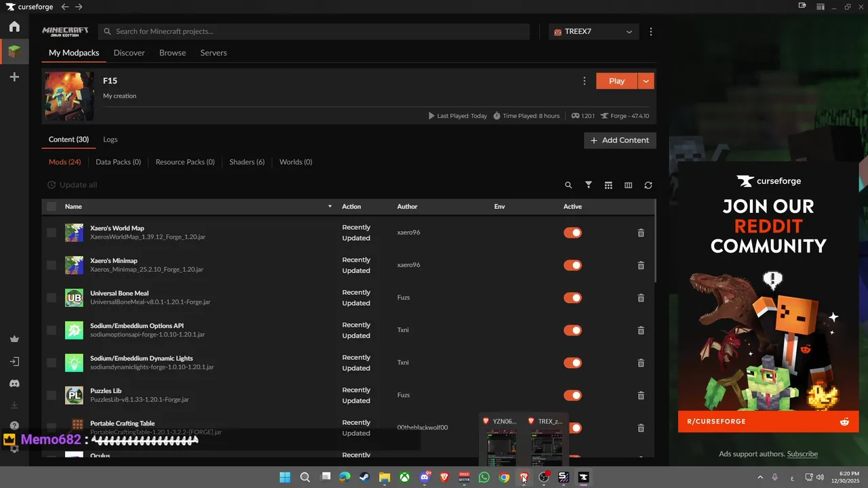Open the F15 modpack three-dot options menu
Viewport: 868px width, 488px height.
click(585, 81)
